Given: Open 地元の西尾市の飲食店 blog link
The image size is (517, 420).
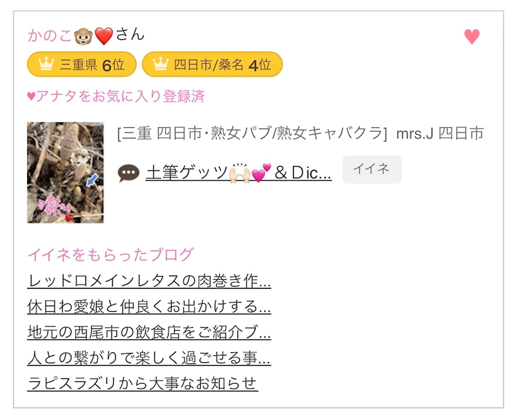Looking at the screenshot, I should (x=149, y=332).
